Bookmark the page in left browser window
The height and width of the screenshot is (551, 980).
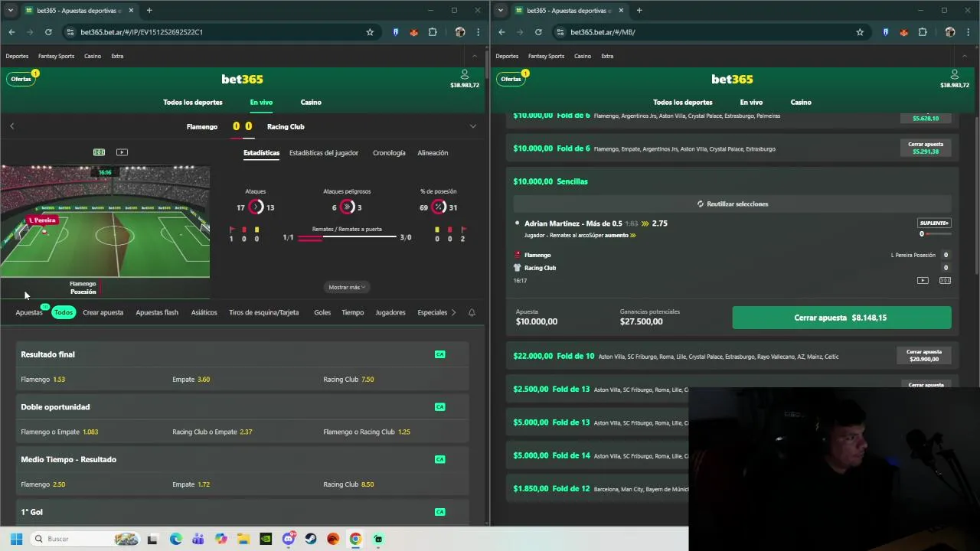click(370, 32)
